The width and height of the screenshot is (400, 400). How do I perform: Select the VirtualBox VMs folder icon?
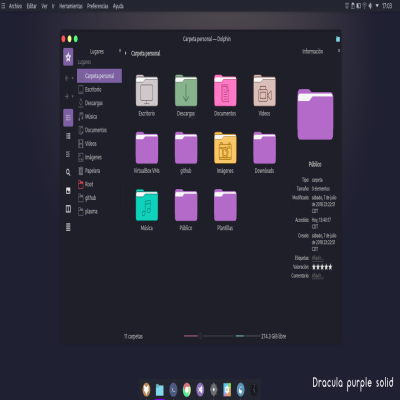tap(147, 148)
